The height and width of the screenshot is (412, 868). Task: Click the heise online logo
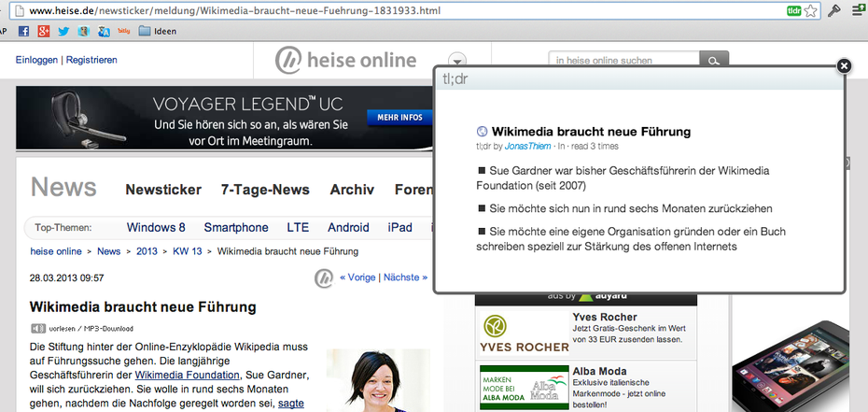pos(345,60)
